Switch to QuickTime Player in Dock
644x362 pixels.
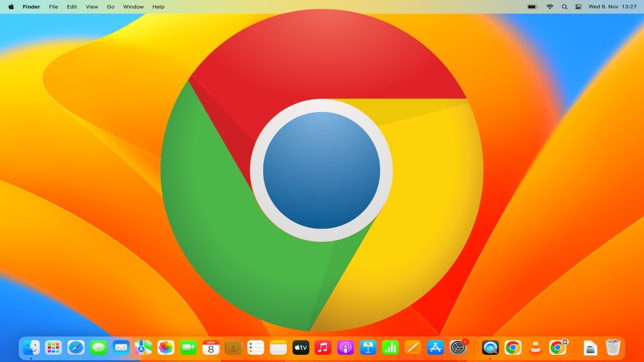pos(490,347)
